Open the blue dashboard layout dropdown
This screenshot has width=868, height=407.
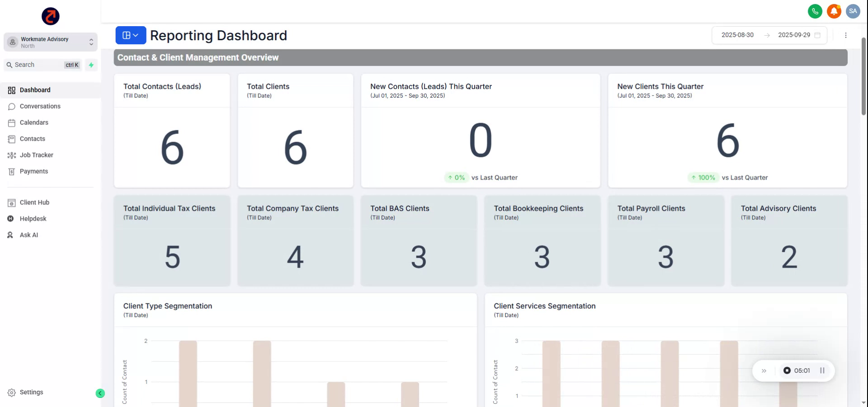point(131,35)
